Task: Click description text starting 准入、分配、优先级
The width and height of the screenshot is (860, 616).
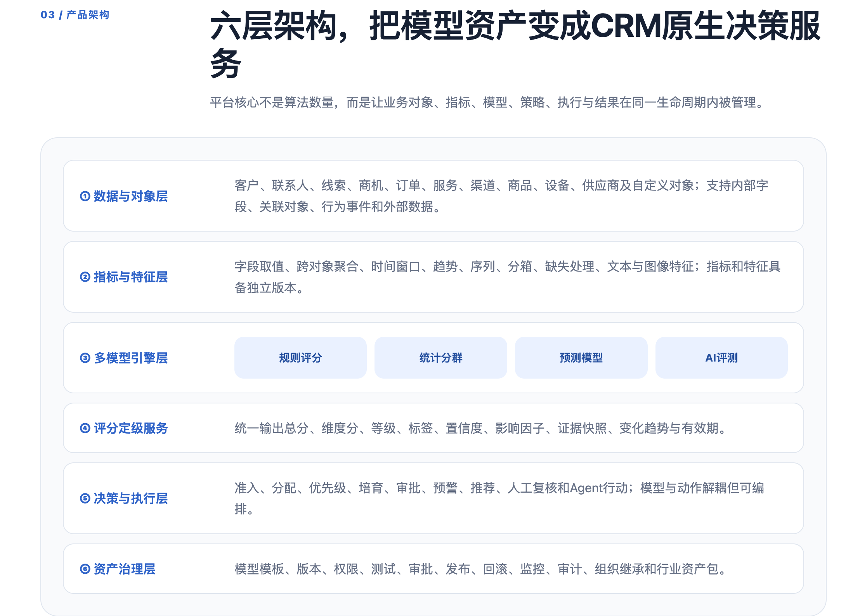Action: (499, 498)
